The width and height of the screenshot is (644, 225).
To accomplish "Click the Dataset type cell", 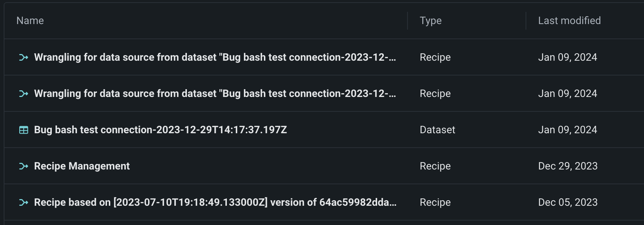I will click(x=437, y=130).
